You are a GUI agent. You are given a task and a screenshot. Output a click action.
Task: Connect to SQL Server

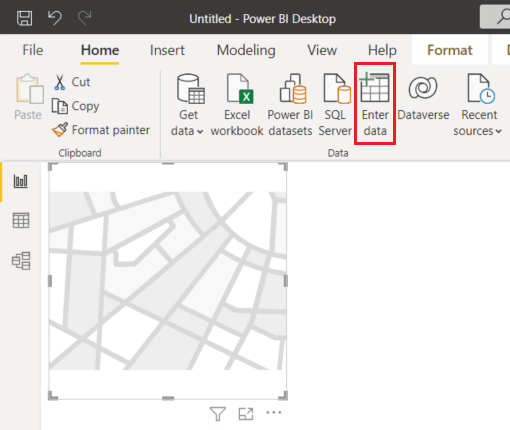pos(335,105)
